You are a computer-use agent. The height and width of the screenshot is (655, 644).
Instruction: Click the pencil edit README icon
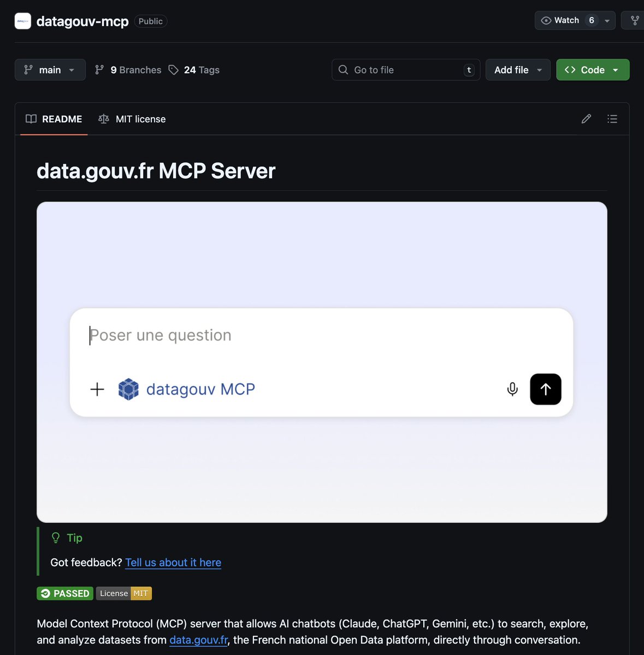(586, 119)
